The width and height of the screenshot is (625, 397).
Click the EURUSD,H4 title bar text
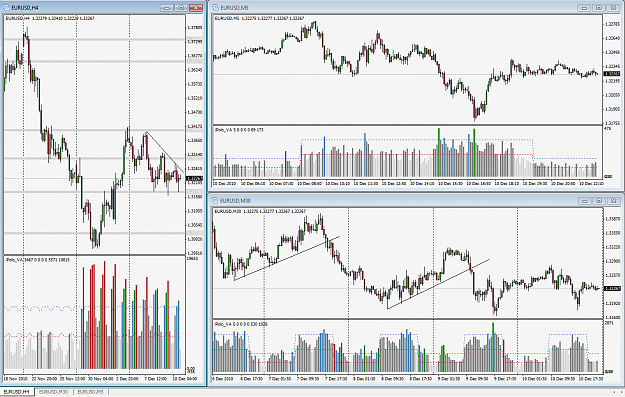click(x=25, y=8)
